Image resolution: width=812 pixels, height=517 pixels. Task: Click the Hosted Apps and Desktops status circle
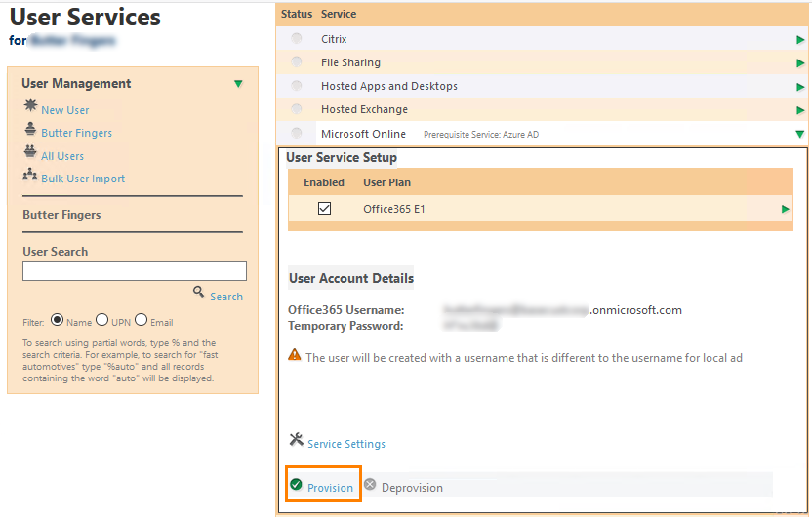297,85
